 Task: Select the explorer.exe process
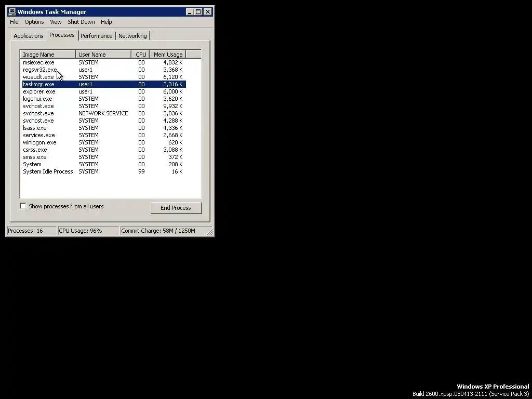(104, 91)
